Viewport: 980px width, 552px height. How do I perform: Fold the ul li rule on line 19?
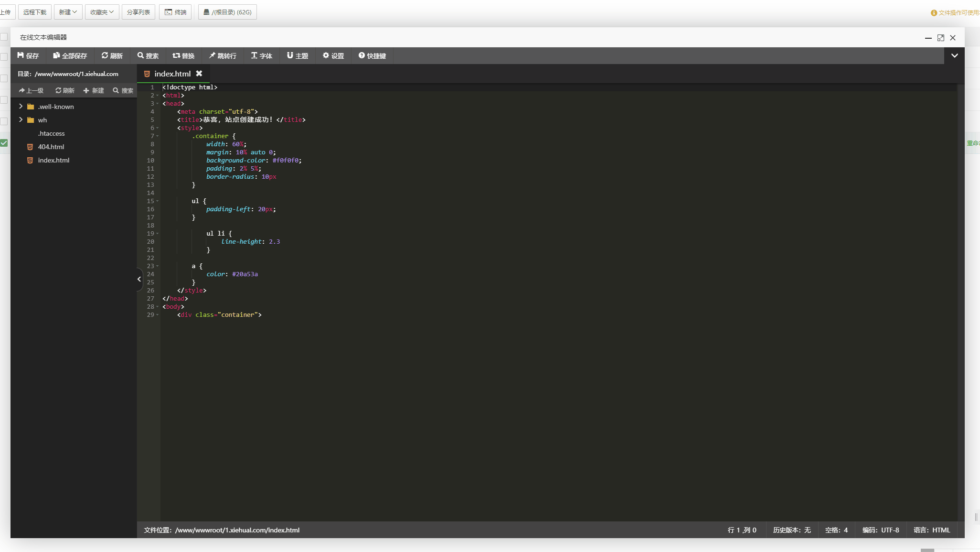[158, 234]
